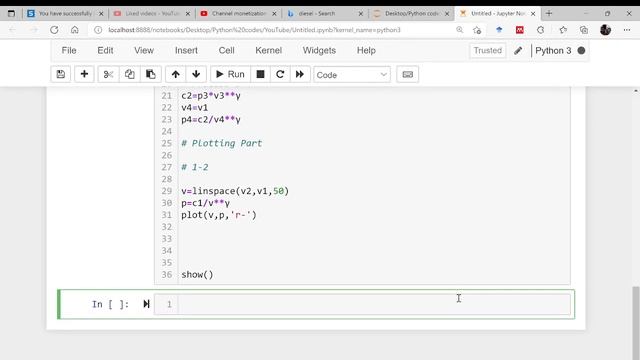Save notebook with the floppy disk icon
The image size is (640, 360).
tap(61, 74)
